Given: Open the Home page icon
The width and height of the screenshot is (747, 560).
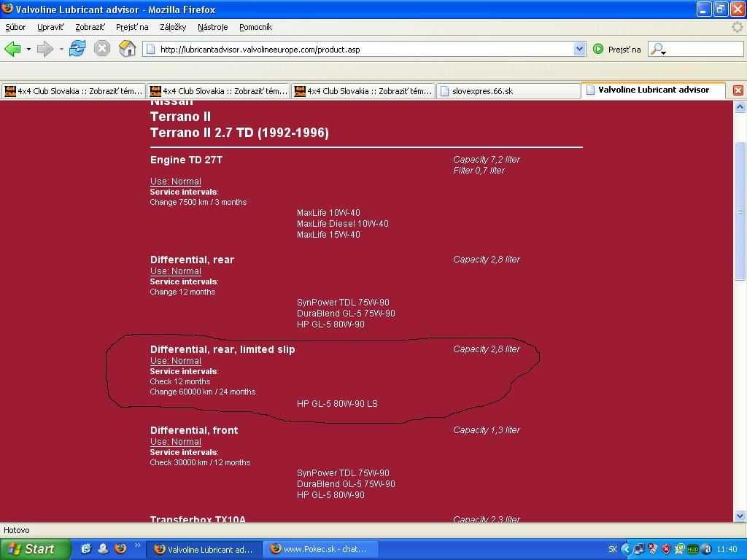Looking at the screenshot, I should point(127,49).
